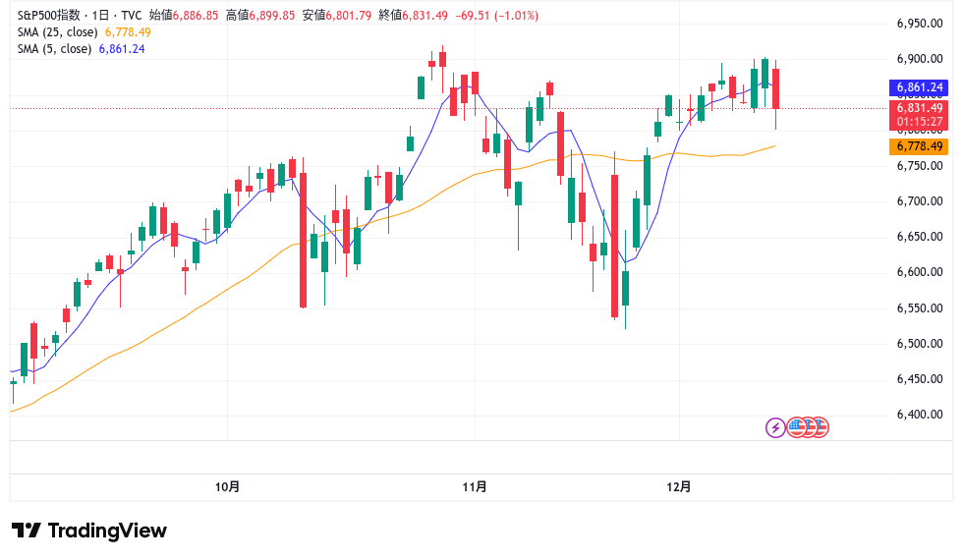This screenshot has height=560, width=963.
Task: Open the TradingView wordmark link
Action: 107,531
